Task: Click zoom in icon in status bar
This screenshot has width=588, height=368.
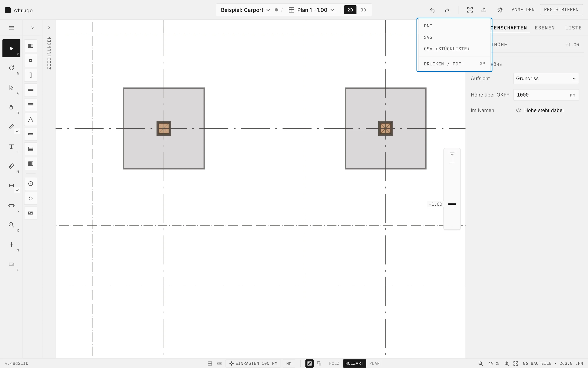Action: pos(507,363)
